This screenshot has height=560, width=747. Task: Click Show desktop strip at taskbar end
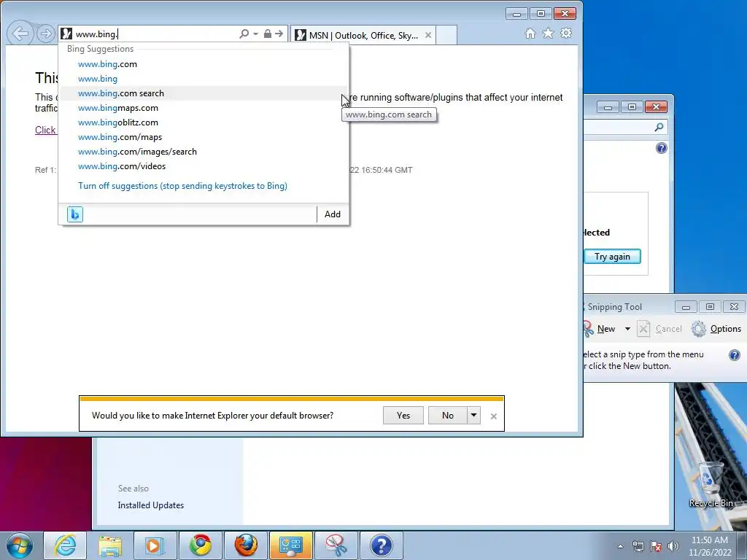click(742, 545)
